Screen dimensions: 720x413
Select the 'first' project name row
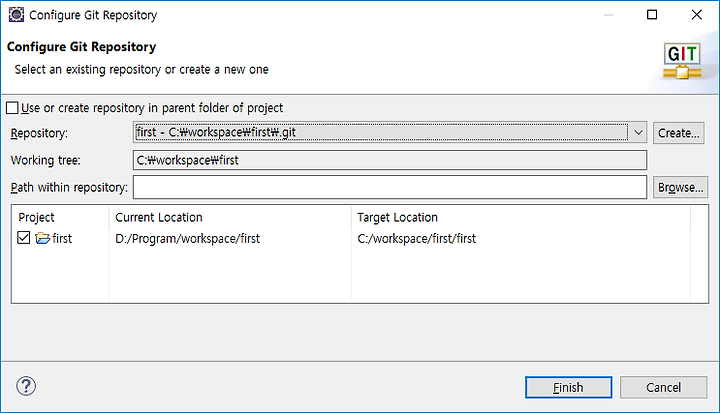pyautogui.click(x=62, y=238)
